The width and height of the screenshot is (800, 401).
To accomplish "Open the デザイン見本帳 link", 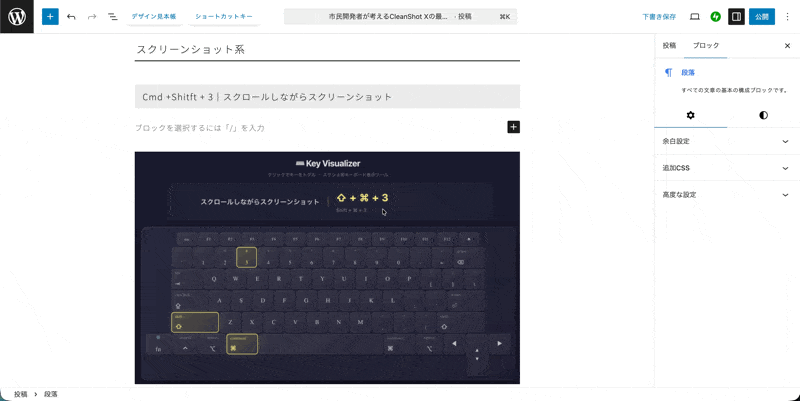I will point(154,17).
